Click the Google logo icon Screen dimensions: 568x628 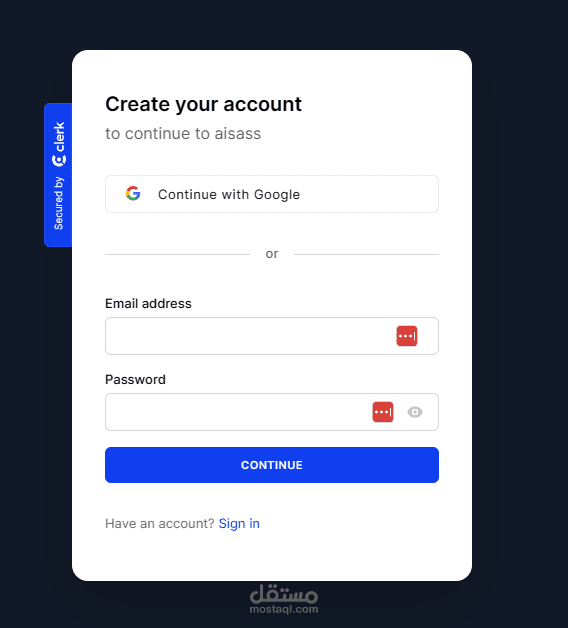(133, 193)
